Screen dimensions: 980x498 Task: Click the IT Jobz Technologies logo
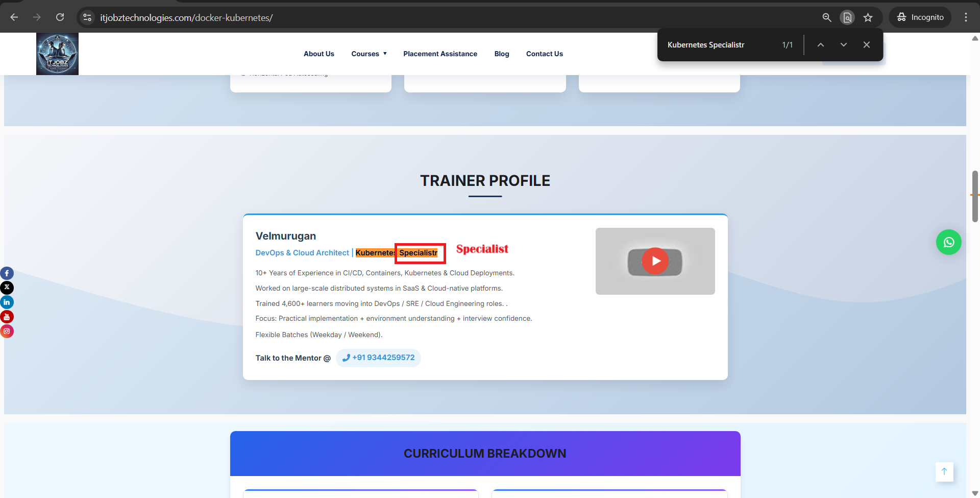57,54
